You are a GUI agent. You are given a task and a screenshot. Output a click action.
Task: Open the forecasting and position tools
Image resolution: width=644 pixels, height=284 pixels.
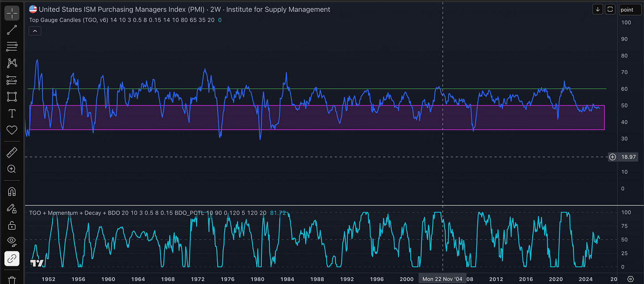point(12,80)
